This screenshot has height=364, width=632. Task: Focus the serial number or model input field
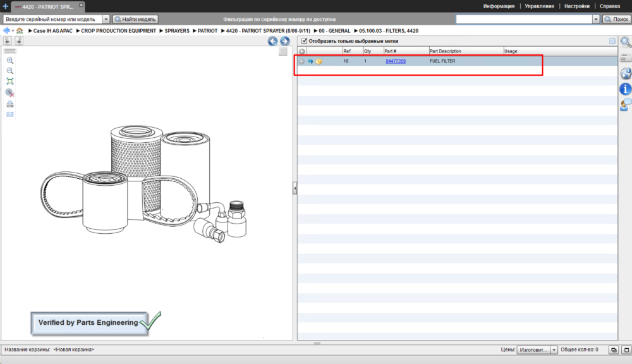point(53,19)
